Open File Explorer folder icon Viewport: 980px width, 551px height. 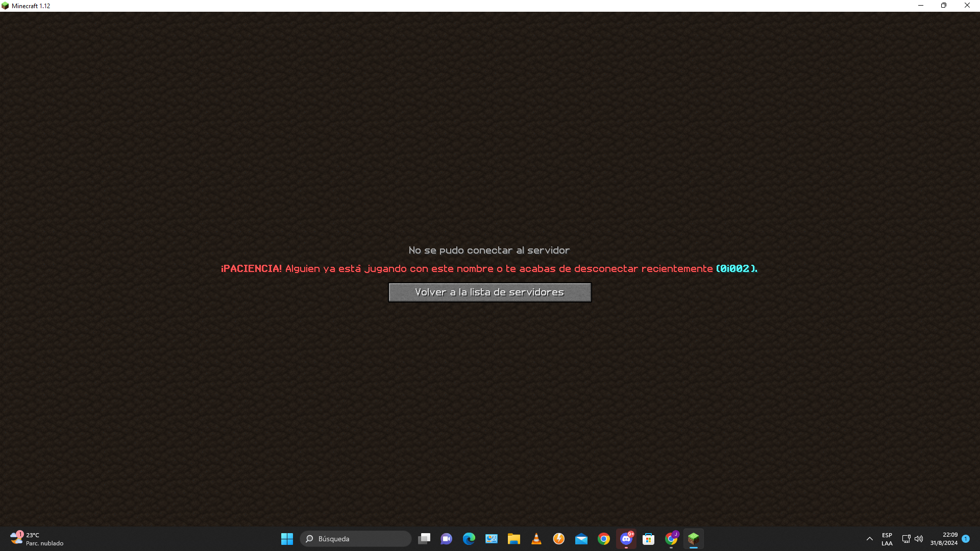(x=513, y=539)
